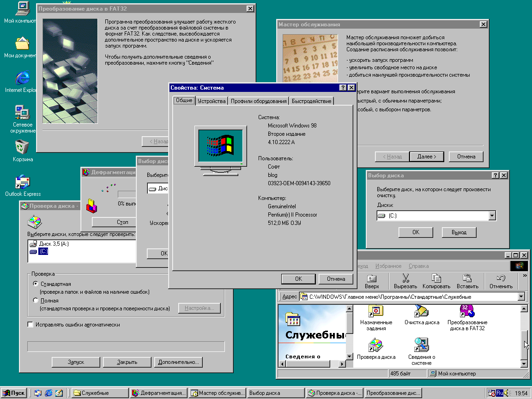This screenshot has width=532, height=399.
Task: Click the 19:54 clock in the tray
Action: coord(521,393)
